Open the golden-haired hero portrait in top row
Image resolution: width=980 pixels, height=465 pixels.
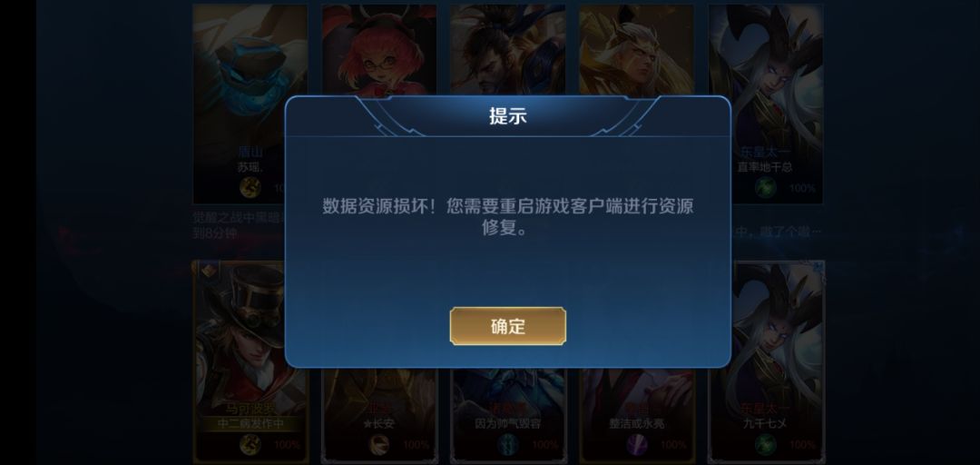pyautogui.click(x=636, y=50)
